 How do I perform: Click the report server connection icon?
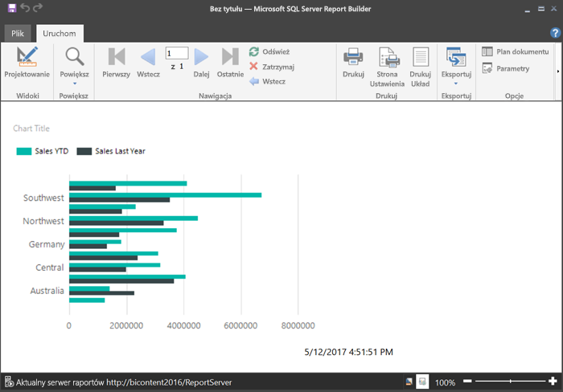pyautogui.click(x=9, y=382)
